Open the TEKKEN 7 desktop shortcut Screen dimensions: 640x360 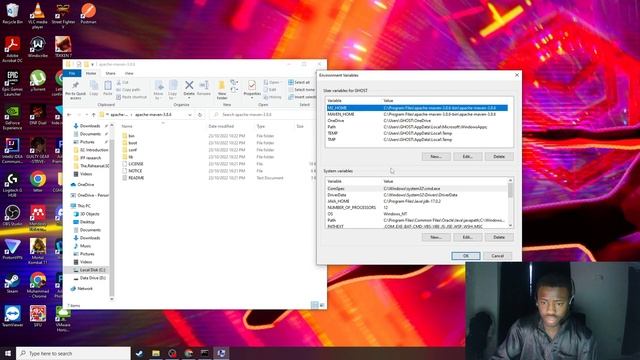pos(63,47)
